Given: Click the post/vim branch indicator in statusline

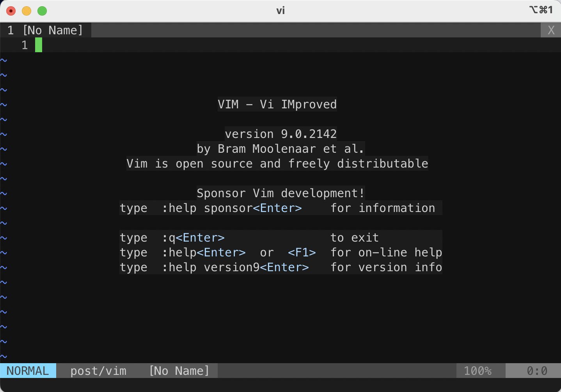Looking at the screenshot, I should click(x=98, y=371).
